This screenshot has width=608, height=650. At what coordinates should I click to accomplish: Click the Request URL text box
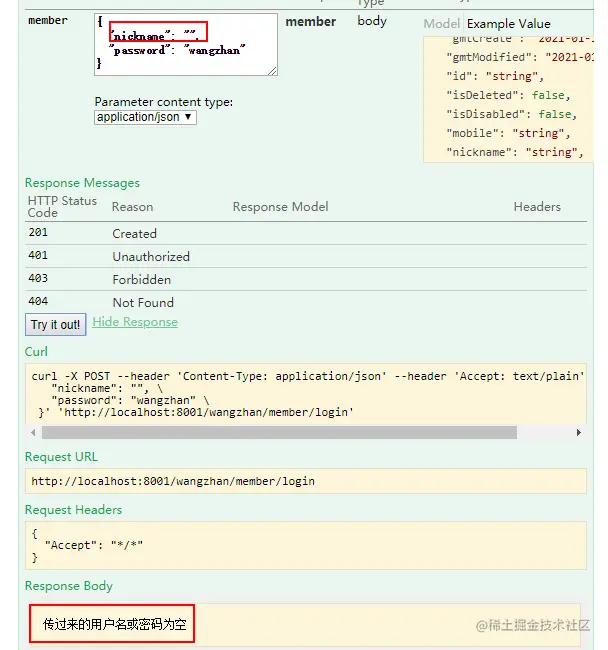coord(306,481)
